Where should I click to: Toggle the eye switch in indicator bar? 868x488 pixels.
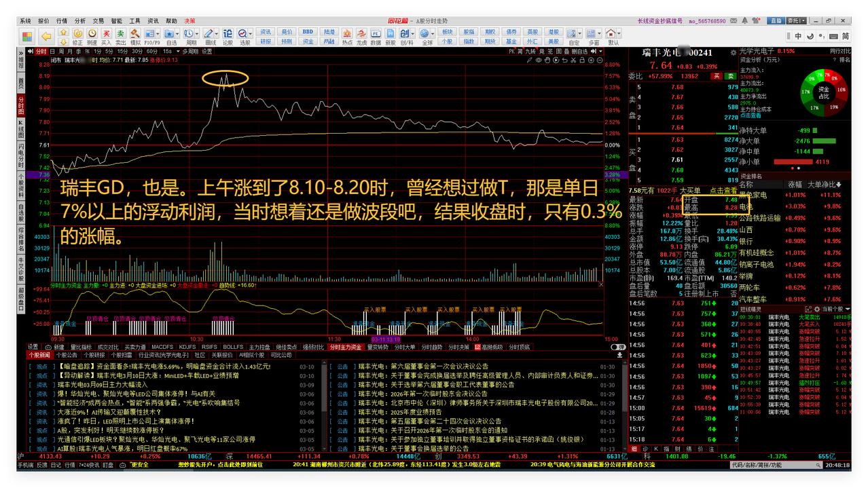(538, 60)
